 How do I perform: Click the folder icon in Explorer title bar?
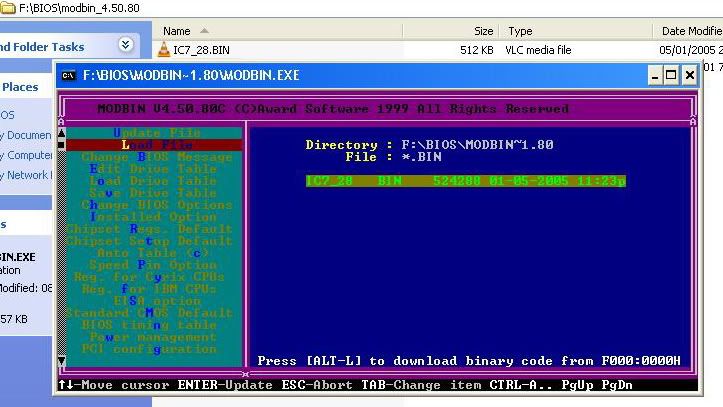click(8, 8)
